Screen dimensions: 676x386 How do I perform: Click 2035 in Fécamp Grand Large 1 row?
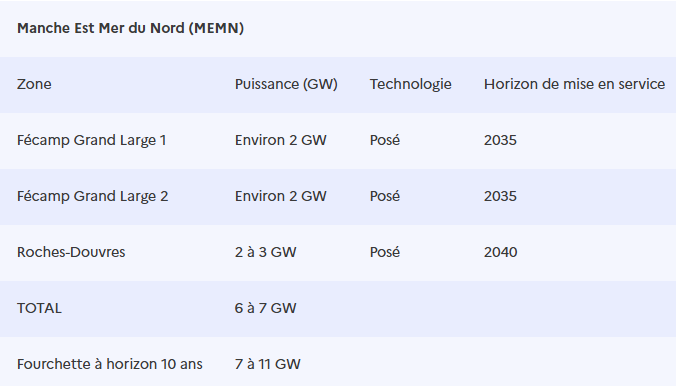(x=500, y=140)
